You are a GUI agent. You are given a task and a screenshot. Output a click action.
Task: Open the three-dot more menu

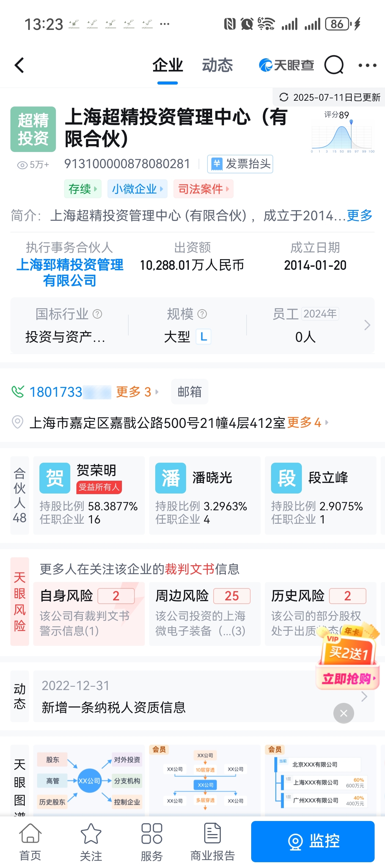tap(367, 65)
